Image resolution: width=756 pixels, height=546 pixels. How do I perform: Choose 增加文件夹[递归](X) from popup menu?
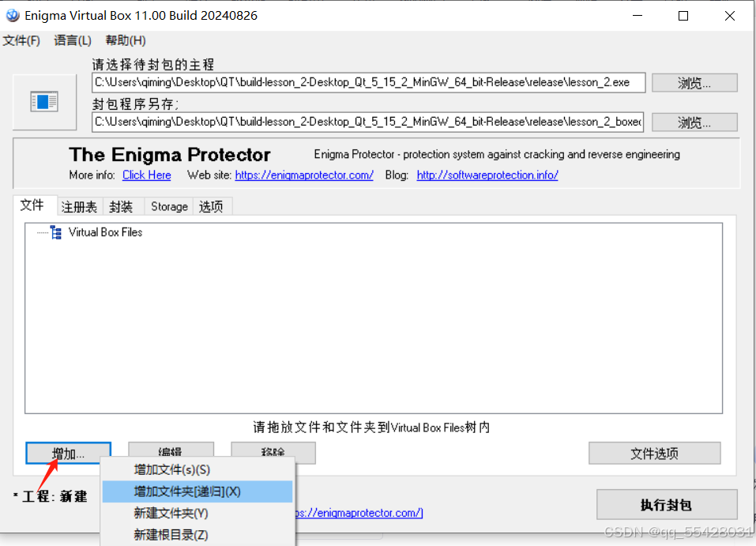(x=197, y=491)
